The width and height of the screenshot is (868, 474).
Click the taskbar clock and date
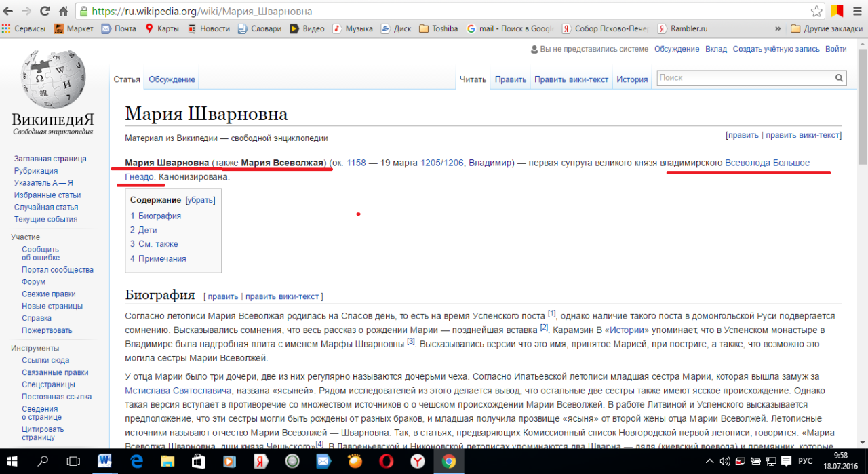click(842, 461)
